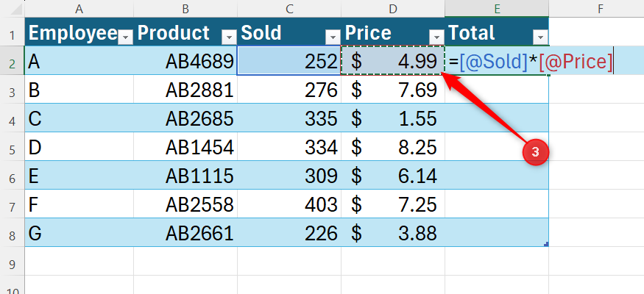Click Sold value 226
The image size is (644, 294).
tap(289, 232)
